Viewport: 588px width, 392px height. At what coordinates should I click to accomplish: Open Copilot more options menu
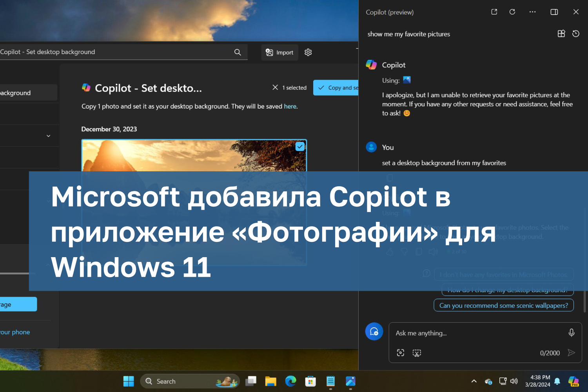pyautogui.click(x=532, y=12)
